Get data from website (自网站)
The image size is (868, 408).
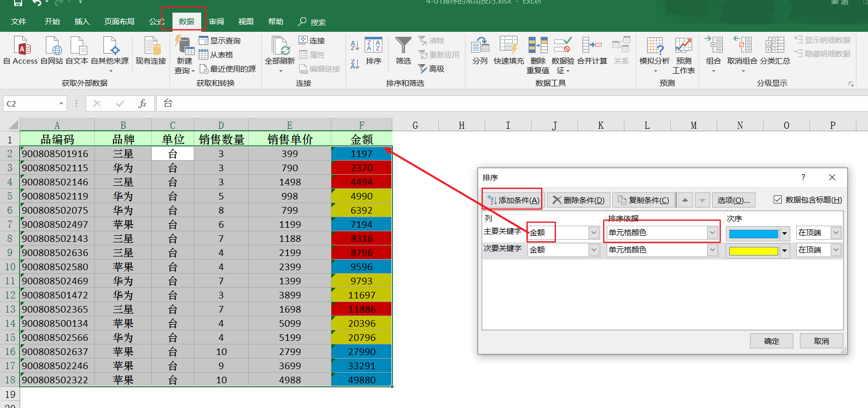click(x=52, y=50)
